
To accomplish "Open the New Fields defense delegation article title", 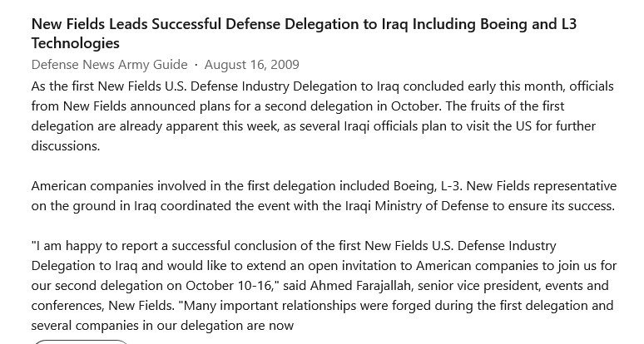I will pyautogui.click(x=304, y=33).
